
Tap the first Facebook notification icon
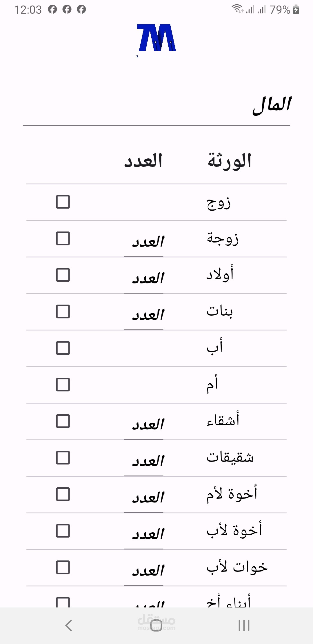point(52,10)
